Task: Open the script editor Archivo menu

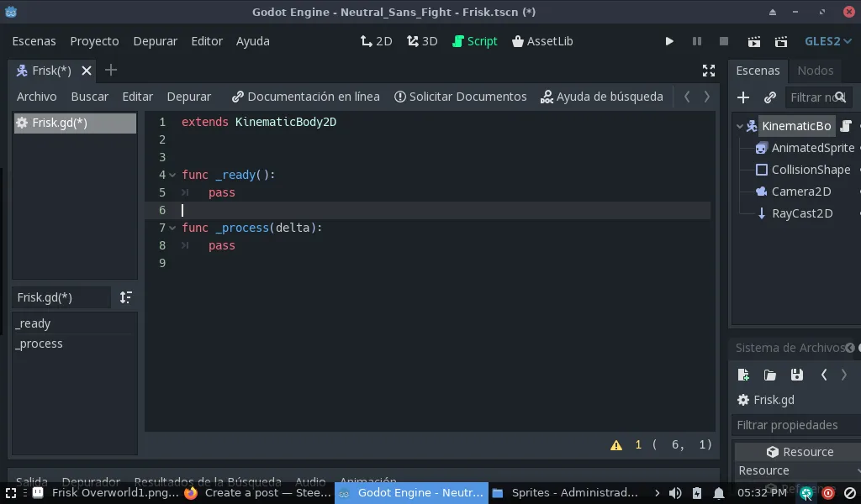Action: tap(37, 97)
